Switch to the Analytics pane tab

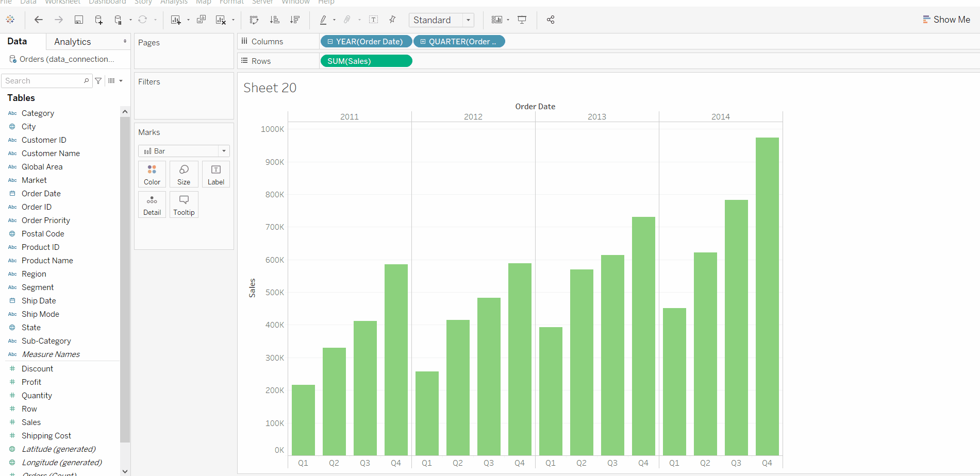tap(73, 42)
